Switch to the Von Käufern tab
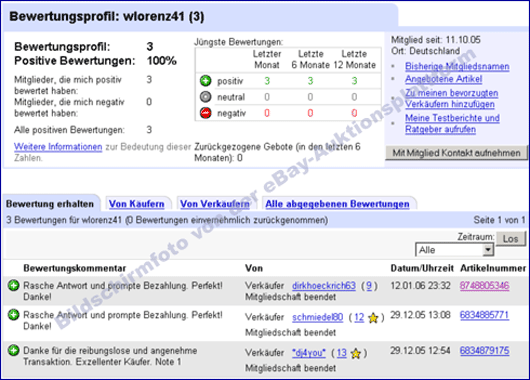This screenshot has height=380, width=530. pyautogui.click(x=137, y=204)
